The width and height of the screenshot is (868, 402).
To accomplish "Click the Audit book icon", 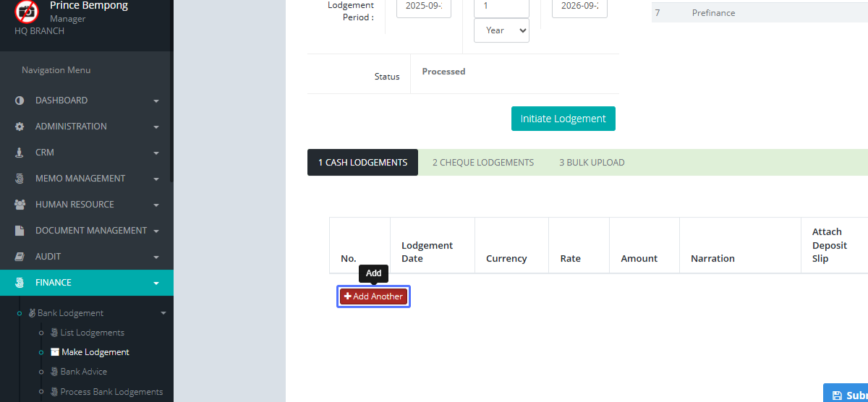I will pos(20,257).
